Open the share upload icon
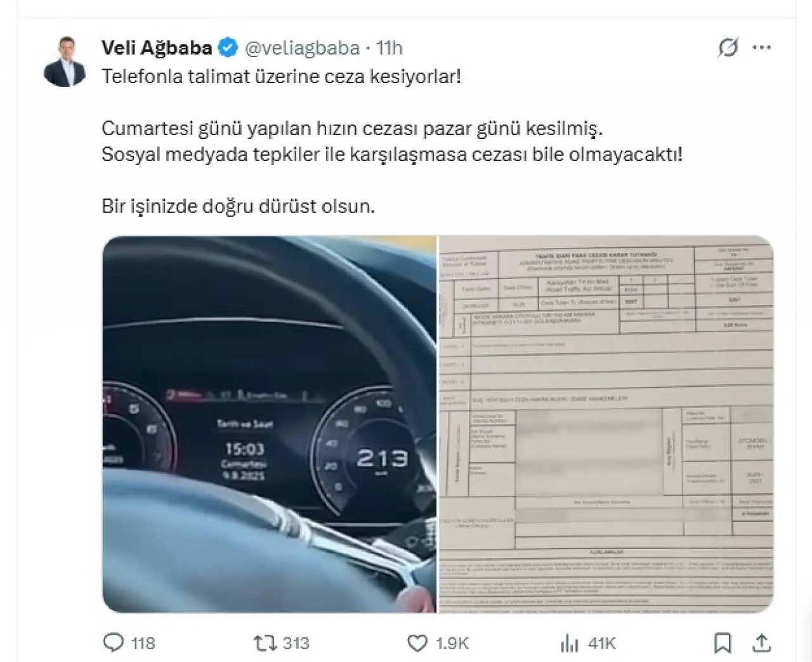Image resolution: width=812 pixels, height=662 pixels. (x=761, y=643)
